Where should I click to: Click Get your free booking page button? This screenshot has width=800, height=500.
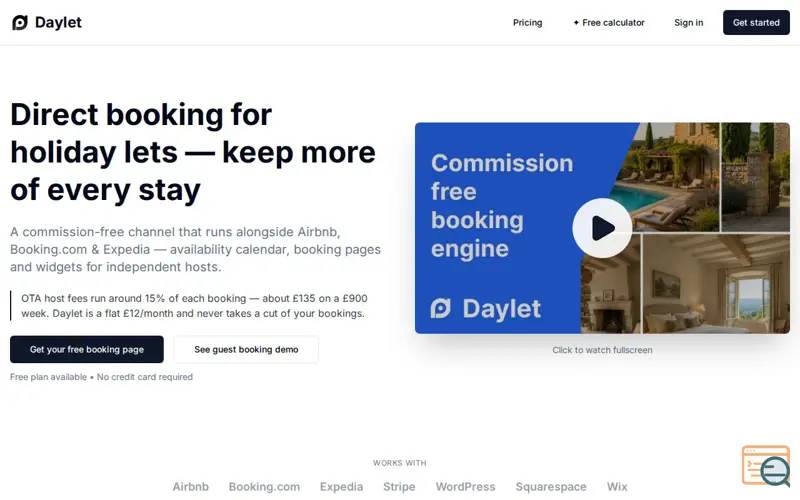click(87, 349)
